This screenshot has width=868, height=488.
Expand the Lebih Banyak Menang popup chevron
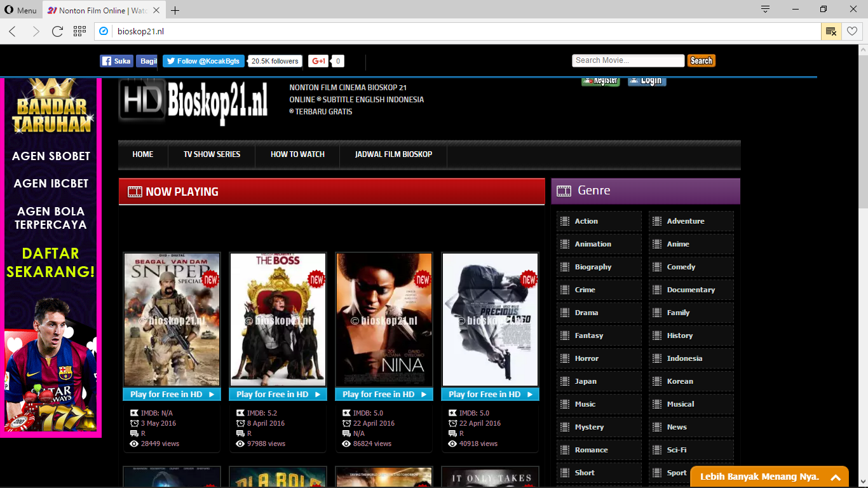point(836,477)
